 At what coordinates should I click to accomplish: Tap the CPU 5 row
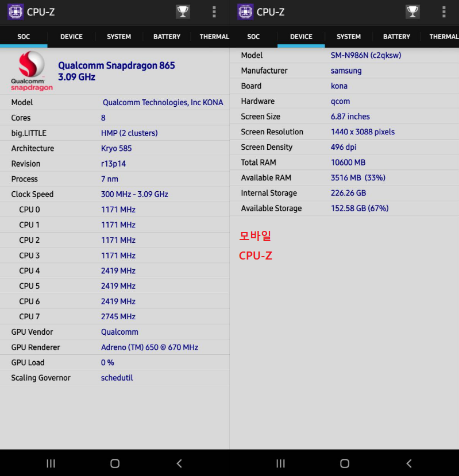tap(114, 286)
